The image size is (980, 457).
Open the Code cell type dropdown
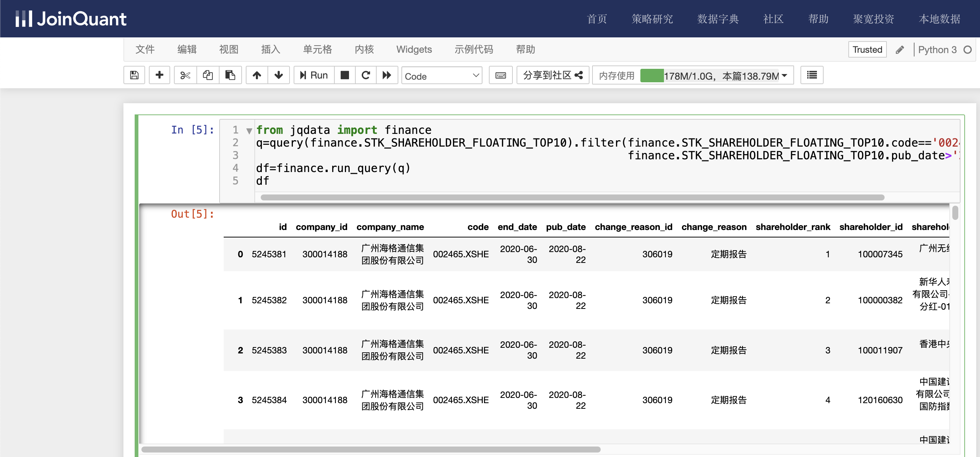[442, 76]
